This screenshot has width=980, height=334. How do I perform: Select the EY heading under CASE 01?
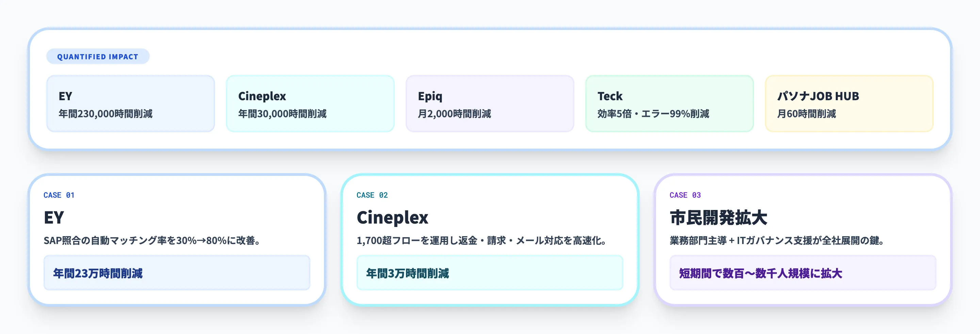pos(54,217)
